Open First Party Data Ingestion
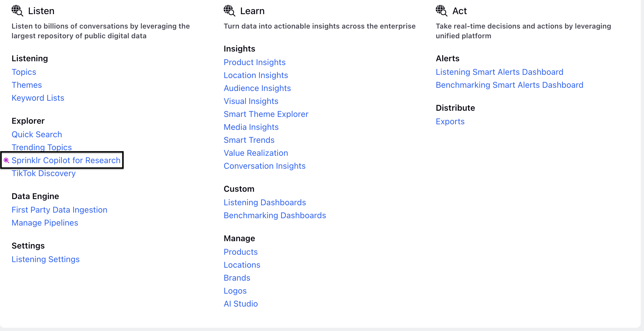 [x=60, y=210]
